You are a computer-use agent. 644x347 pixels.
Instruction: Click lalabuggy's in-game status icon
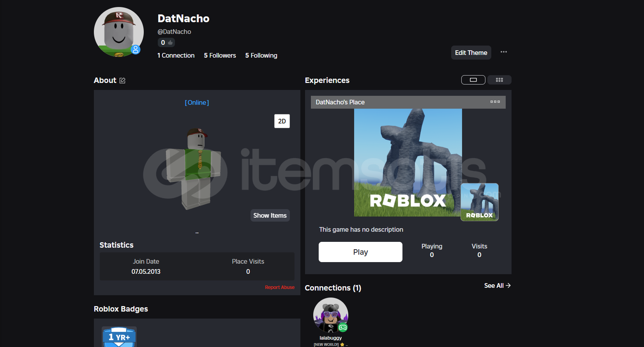343,328
